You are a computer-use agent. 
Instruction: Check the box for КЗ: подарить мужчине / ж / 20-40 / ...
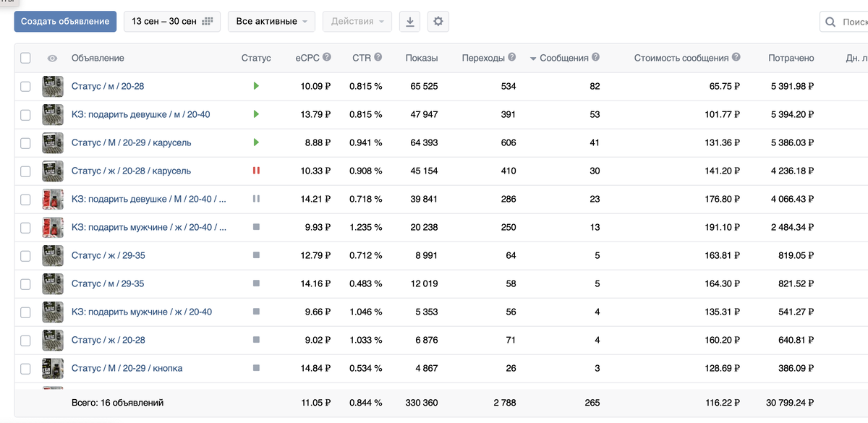pos(25,227)
